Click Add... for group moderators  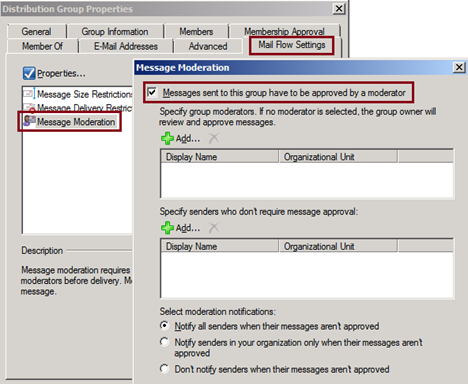pos(188,138)
